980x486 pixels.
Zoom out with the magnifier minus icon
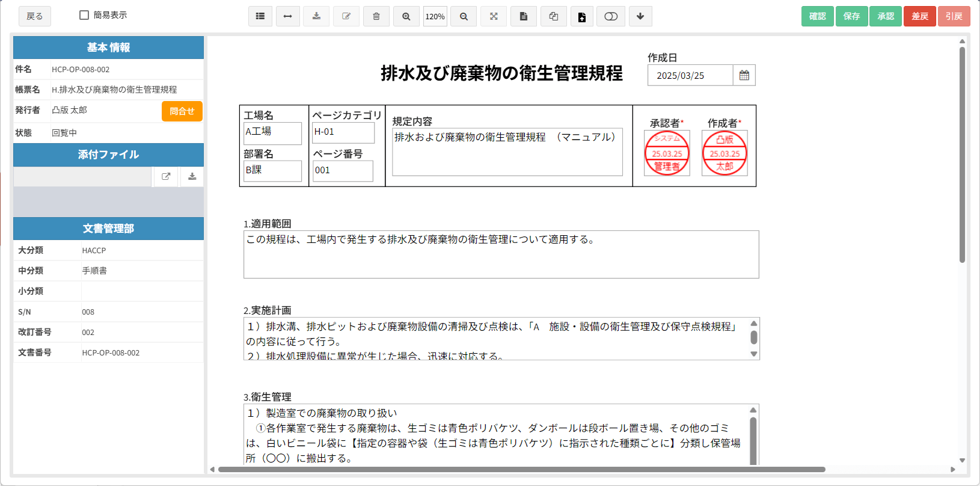(464, 16)
